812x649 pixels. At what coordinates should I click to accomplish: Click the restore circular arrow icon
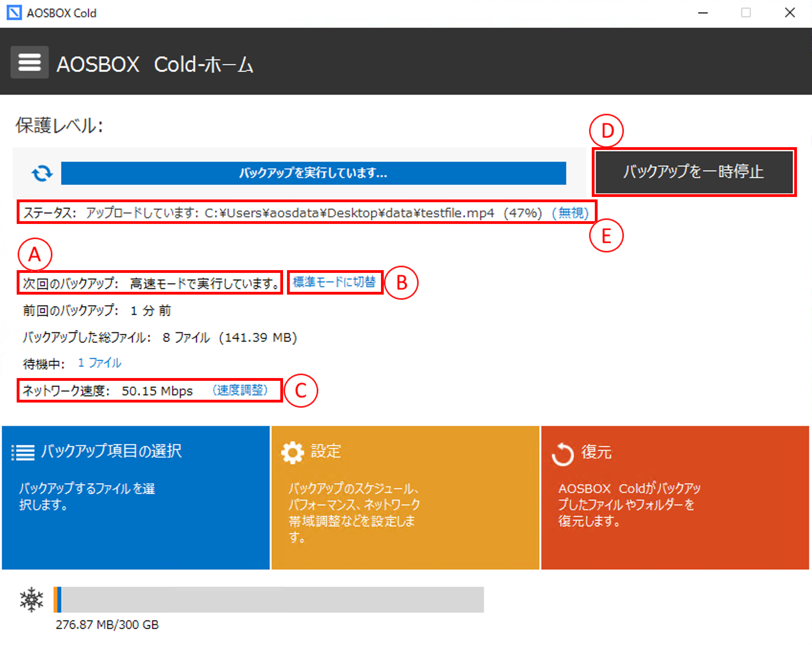click(562, 454)
